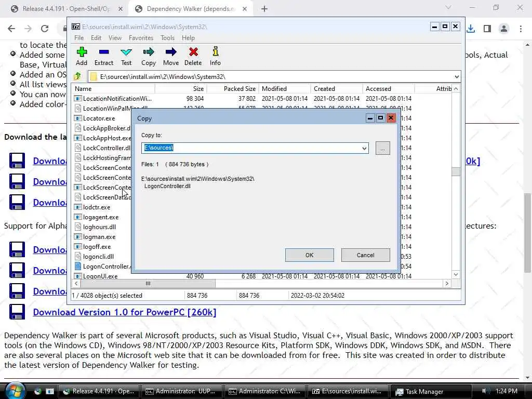Viewport: 532px width, 399px height.
Task: Click the Extract toolbar icon
Action: (x=104, y=52)
